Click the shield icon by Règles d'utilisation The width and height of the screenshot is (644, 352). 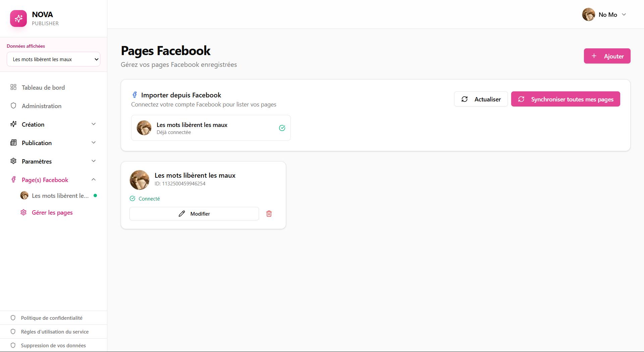click(x=13, y=332)
